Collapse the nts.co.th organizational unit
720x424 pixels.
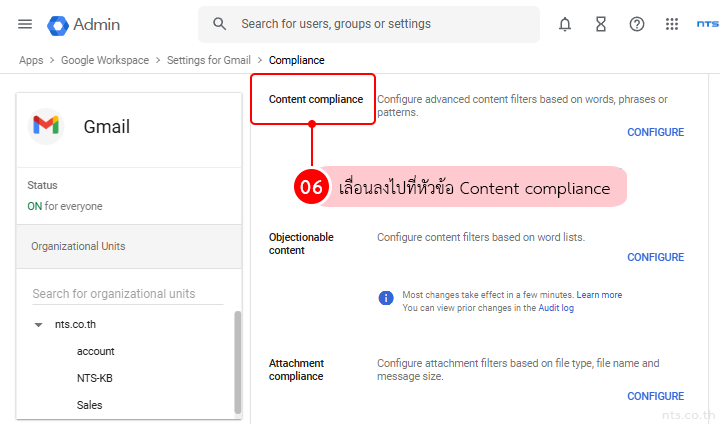[x=39, y=325]
